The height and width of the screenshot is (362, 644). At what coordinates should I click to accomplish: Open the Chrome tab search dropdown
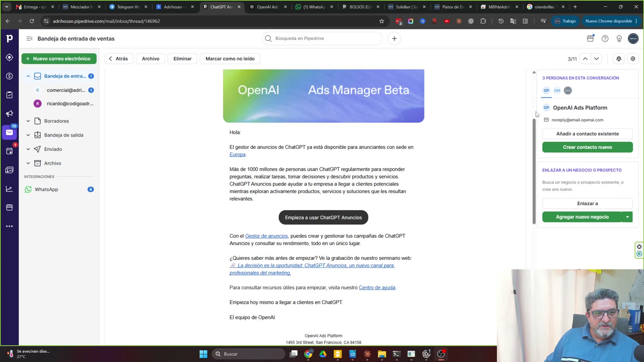[7, 7]
